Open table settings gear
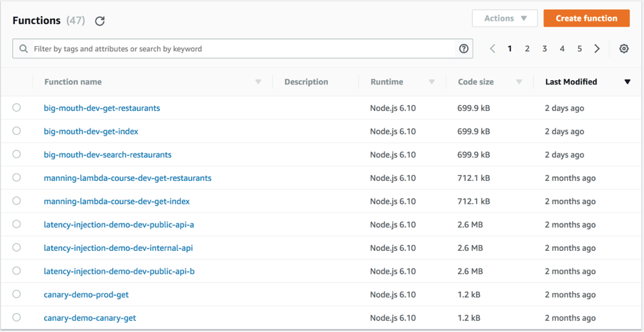Viewport: 644px width, 332px height. [623, 49]
